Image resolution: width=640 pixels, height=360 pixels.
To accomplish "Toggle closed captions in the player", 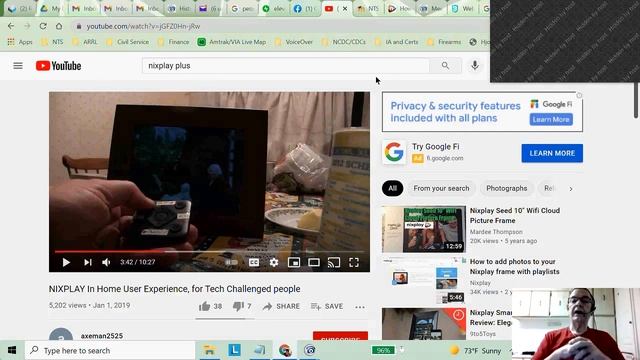I will coord(254,262).
